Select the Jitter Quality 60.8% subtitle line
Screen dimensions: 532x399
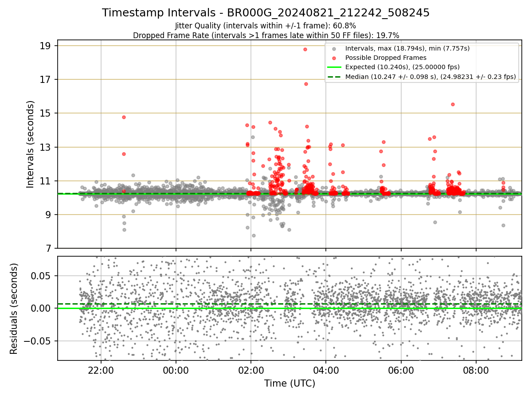point(266,26)
